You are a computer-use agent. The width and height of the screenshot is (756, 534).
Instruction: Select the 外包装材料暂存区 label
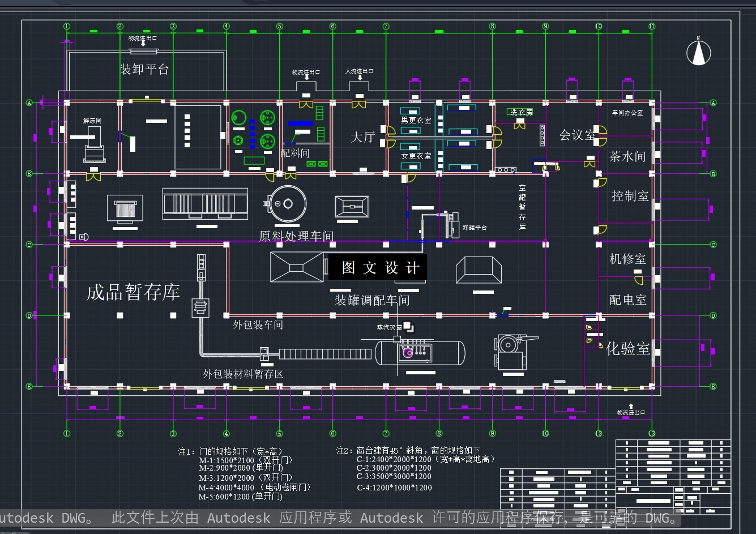pos(244,374)
